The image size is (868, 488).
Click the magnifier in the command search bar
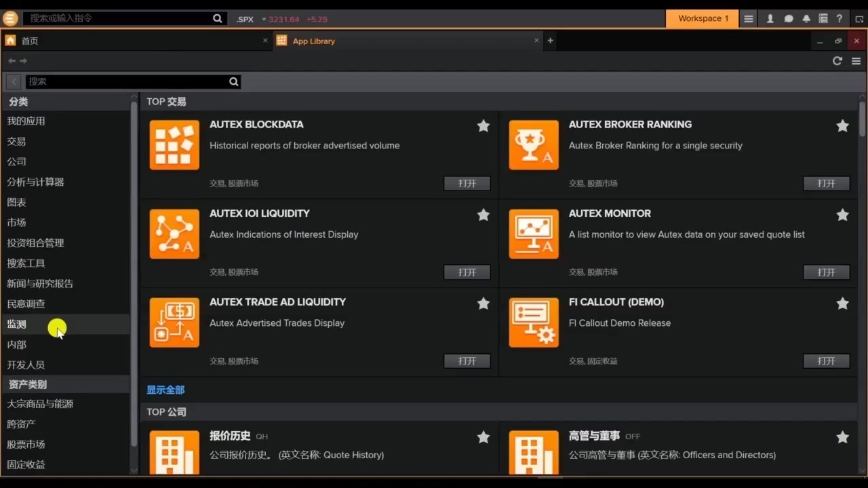(x=218, y=18)
